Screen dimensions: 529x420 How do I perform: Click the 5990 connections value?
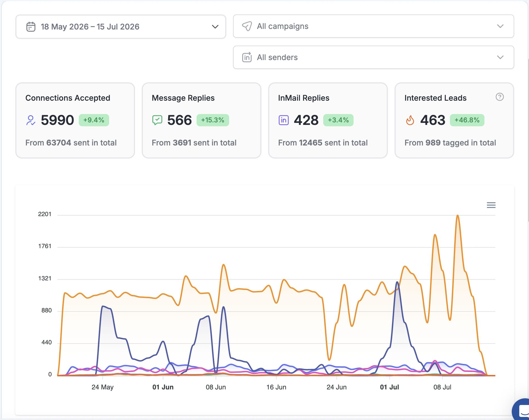click(57, 120)
